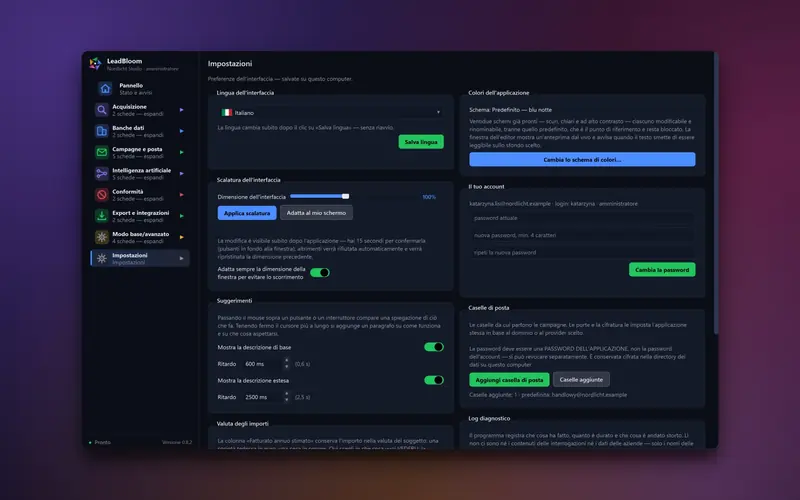Decrease the 600 ms delay stepper

(286, 367)
